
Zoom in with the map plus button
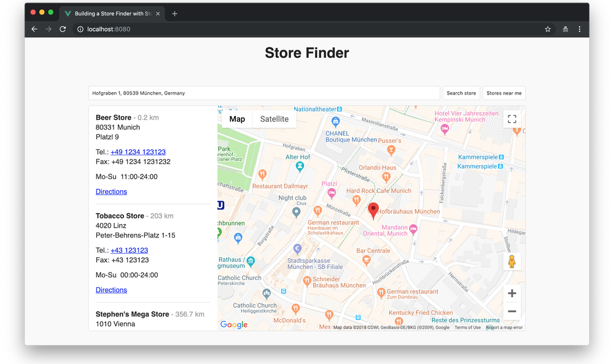[512, 293]
